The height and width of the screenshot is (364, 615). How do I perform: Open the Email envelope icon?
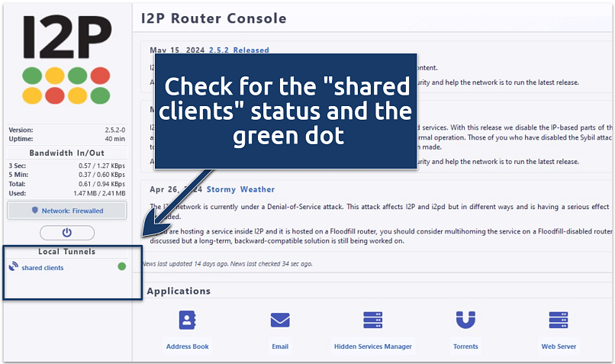pyautogui.click(x=280, y=320)
